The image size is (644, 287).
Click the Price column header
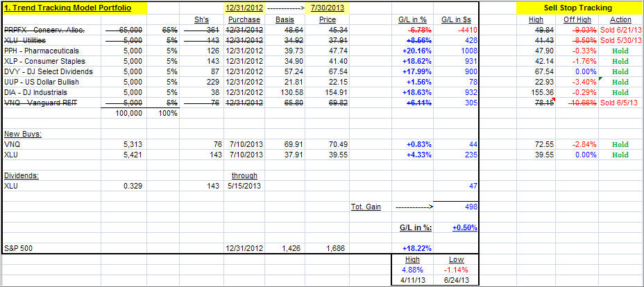pyautogui.click(x=327, y=19)
